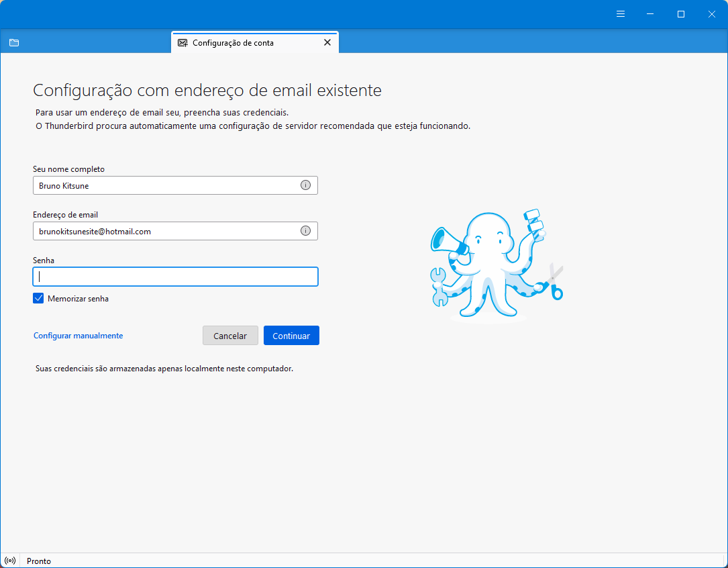Image resolution: width=728 pixels, height=568 pixels.
Task: Uncheck the Memorizar senha checkbox
Action: 38,298
